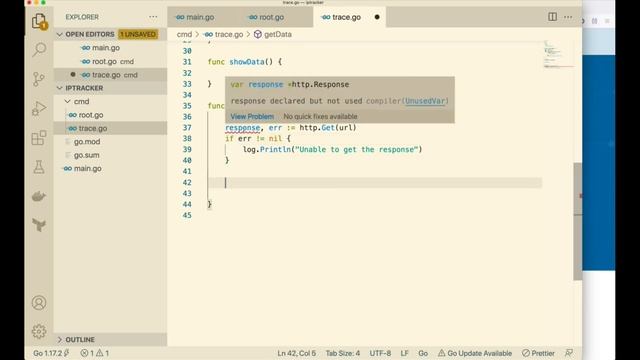640x360 pixels.
Task: Open the Extensions view icon
Action: (x=39, y=138)
